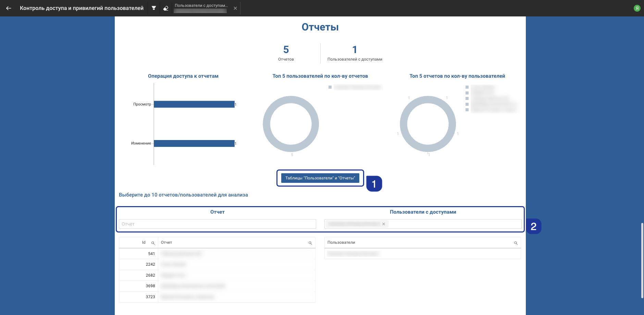Screen dimensions: 644x315
Task: Click the eraser icon to clear filters
Action: click(x=166, y=8)
